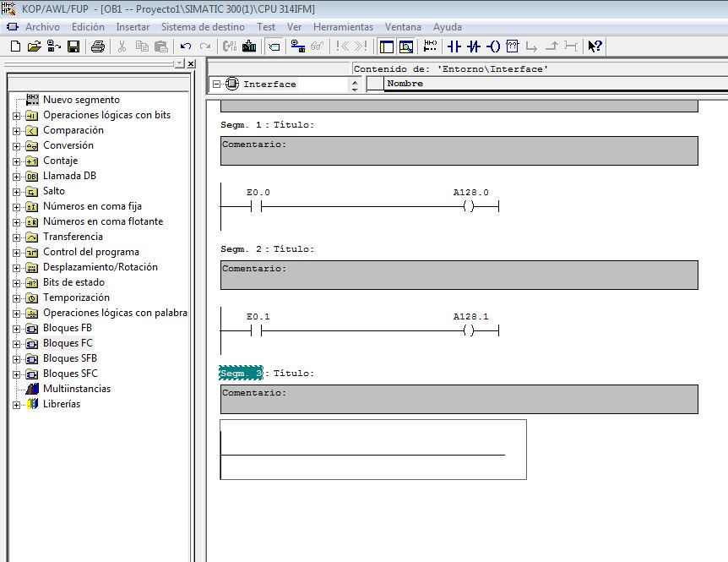
Task: Select the Nuevo segmento item
Action: (x=81, y=100)
